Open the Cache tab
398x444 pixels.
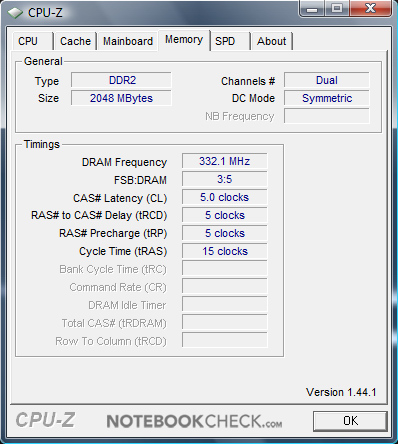(75, 41)
